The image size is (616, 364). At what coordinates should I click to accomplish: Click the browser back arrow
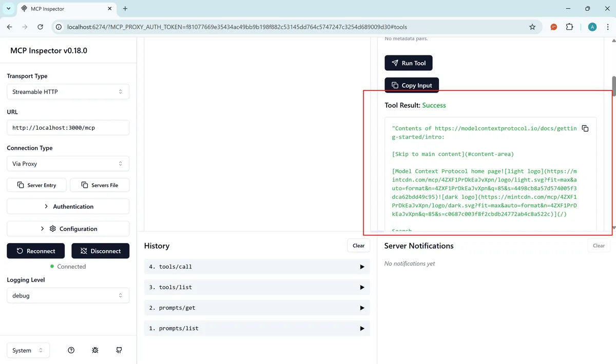tap(9, 27)
